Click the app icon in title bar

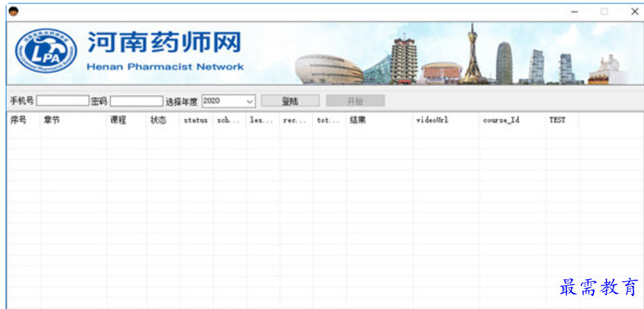13,12
